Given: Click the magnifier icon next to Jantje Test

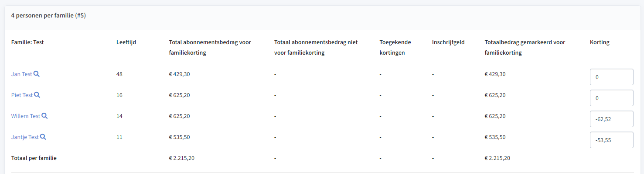Looking at the screenshot, I should pos(43,137).
